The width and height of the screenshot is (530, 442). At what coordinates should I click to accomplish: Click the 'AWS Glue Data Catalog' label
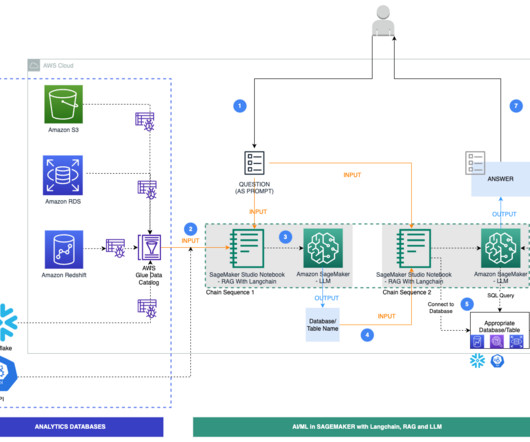[149, 275]
